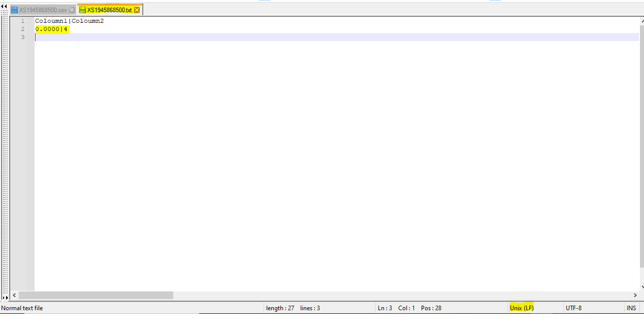Click the length : 27 status field

[280, 308]
